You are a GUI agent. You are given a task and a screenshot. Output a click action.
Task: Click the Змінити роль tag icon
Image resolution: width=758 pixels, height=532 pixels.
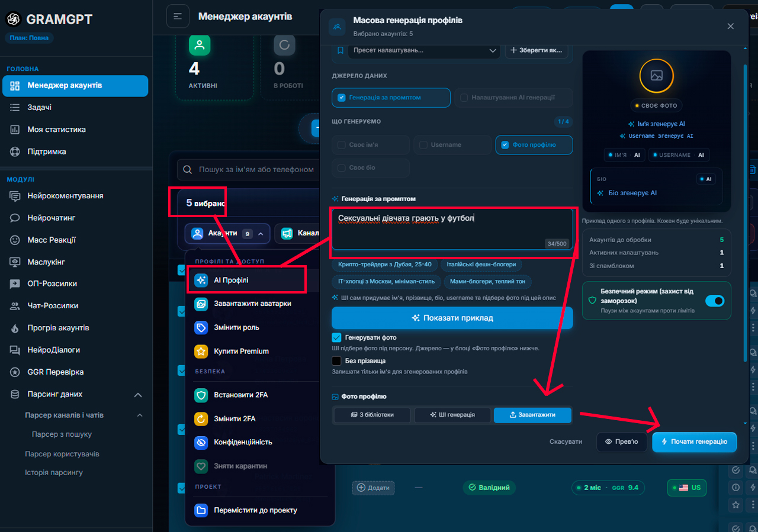coord(201,327)
